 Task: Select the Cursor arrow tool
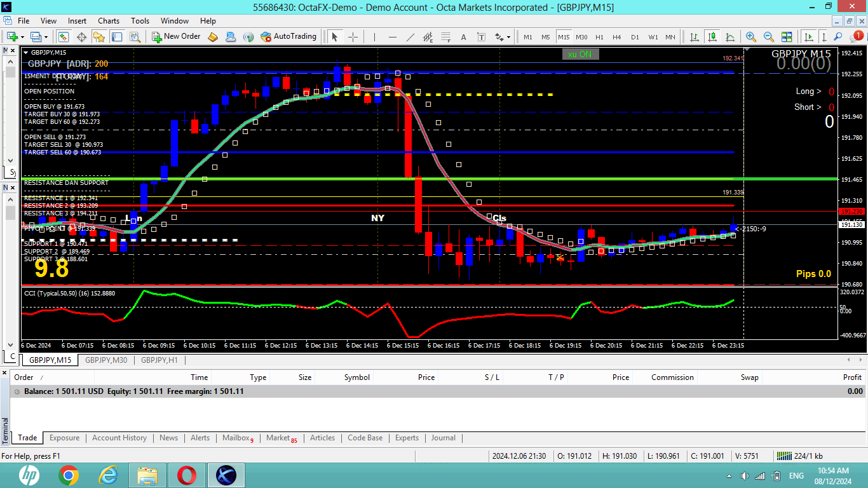pos(335,37)
